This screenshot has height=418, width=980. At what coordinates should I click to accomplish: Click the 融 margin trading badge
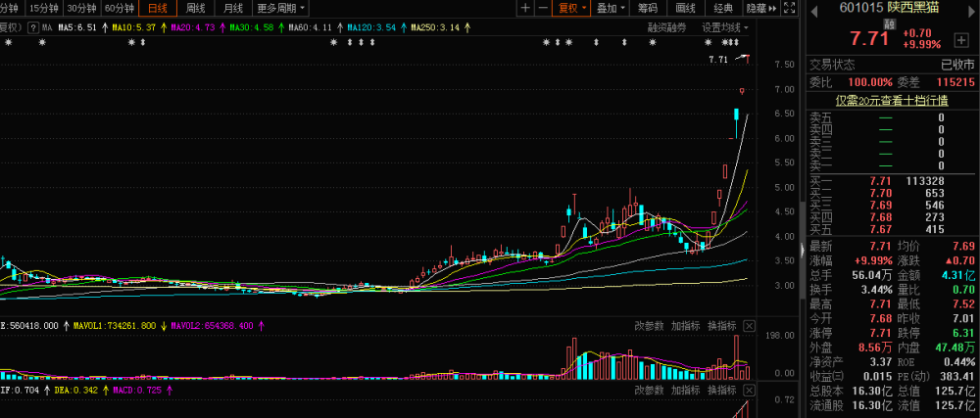888,23
